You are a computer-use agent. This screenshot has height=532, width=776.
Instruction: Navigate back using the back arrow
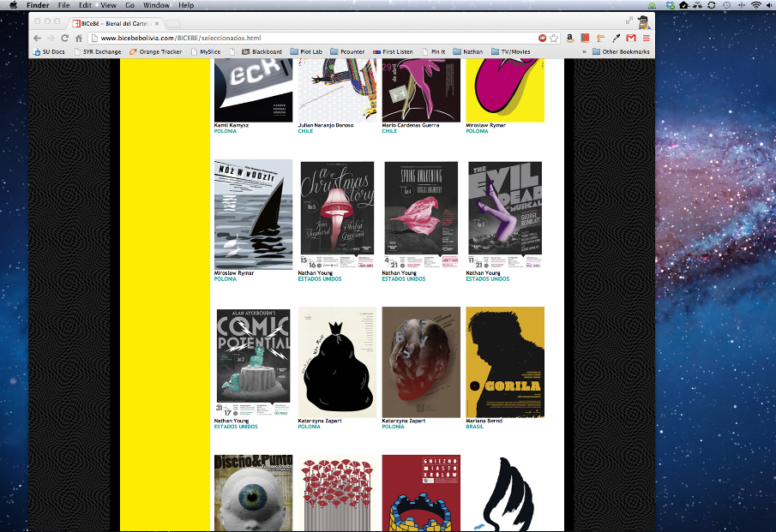point(36,38)
